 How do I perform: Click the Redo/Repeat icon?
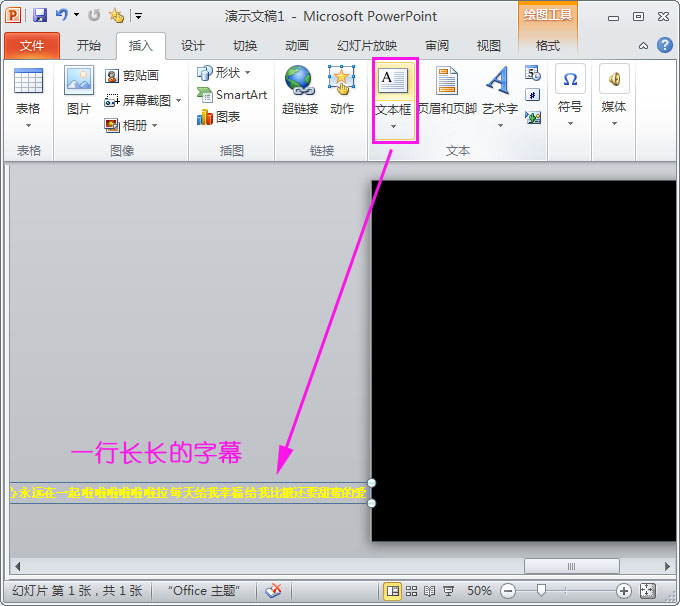pyautogui.click(x=94, y=16)
